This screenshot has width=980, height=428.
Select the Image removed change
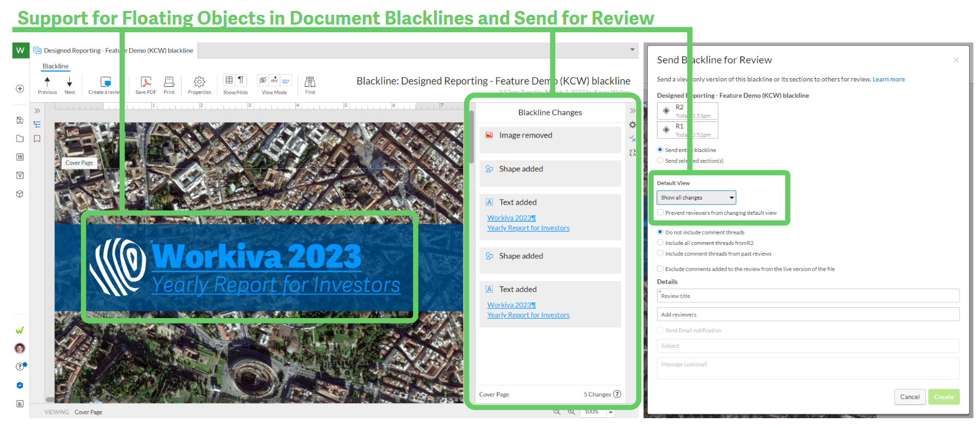coord(550,140)
